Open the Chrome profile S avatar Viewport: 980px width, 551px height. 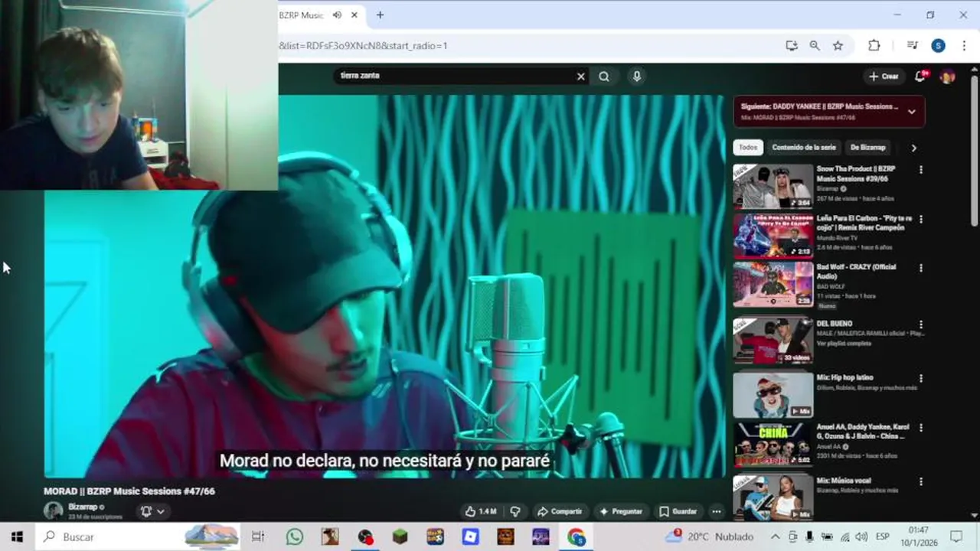(938, 46)
